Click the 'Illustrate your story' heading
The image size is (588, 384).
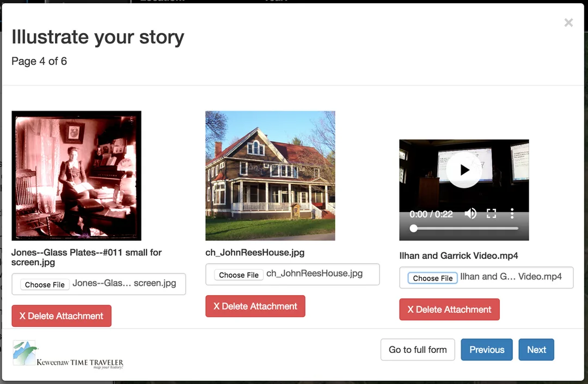98,36
